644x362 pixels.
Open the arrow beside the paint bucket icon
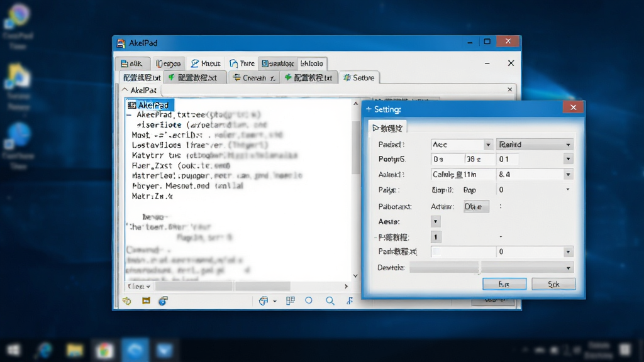275,301
